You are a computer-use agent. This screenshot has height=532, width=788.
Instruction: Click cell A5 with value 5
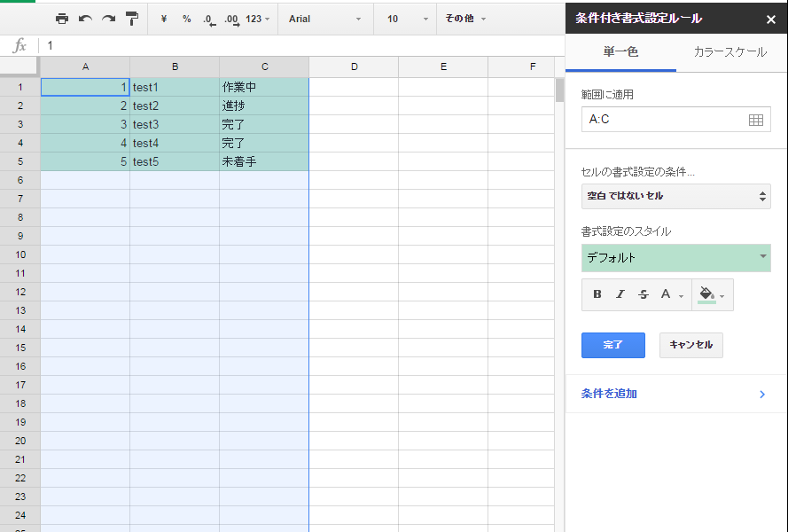85,161
